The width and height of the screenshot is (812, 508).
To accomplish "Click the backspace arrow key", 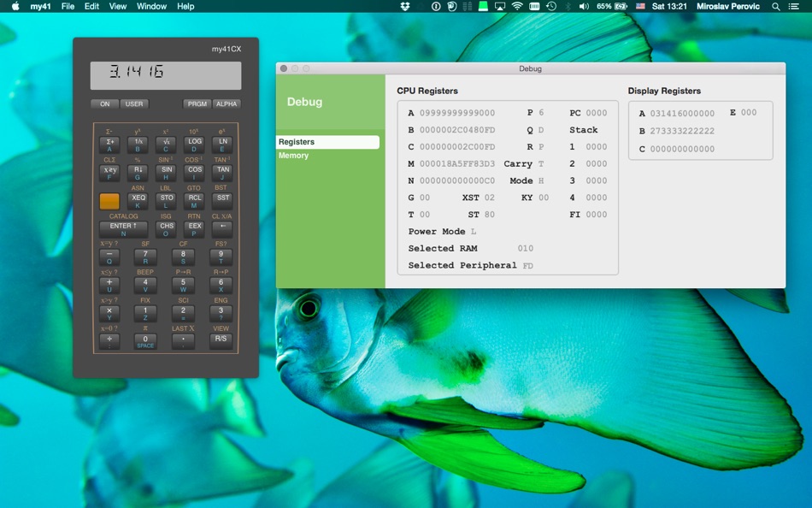I will (x=223, y=229).
